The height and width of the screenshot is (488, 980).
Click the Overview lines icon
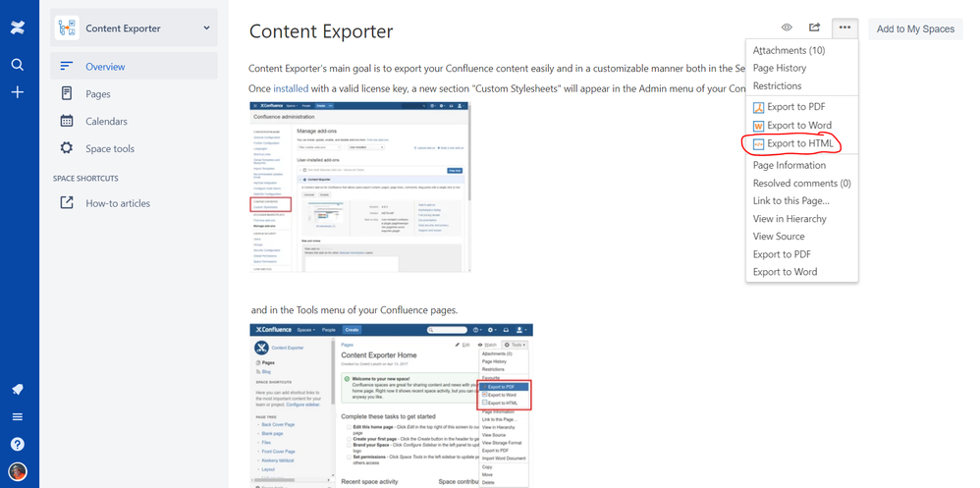click(66, 66)
